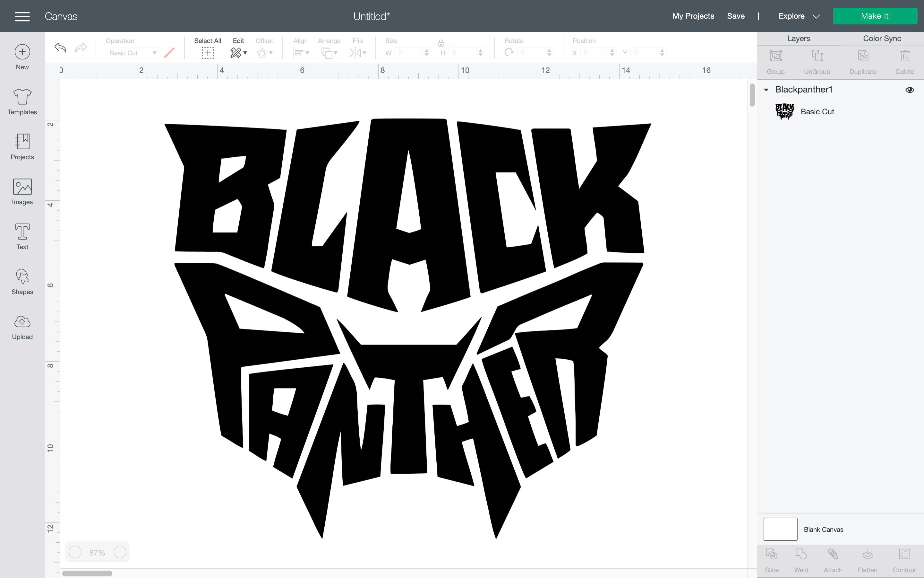Click the operation color swatch
The width and height of the screenshot is (924, 578).
169,53
